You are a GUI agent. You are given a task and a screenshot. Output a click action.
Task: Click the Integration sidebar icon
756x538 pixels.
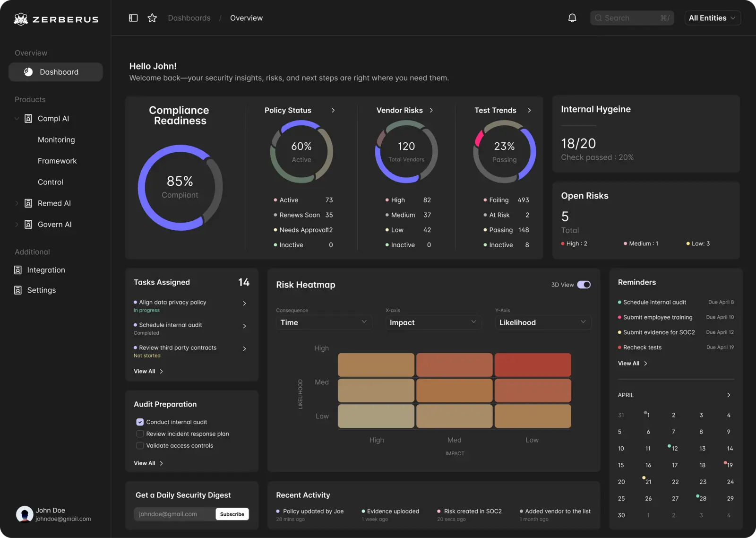pos(18,270)
